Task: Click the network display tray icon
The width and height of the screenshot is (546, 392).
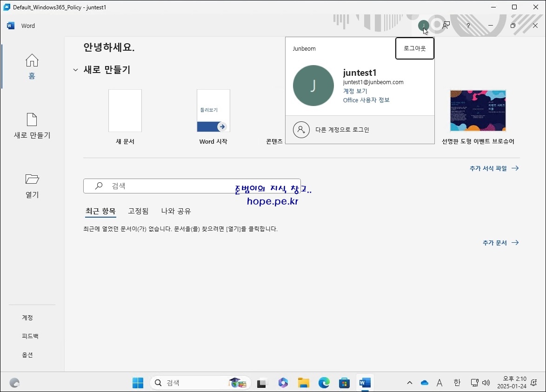Action: tap(475, 383)
